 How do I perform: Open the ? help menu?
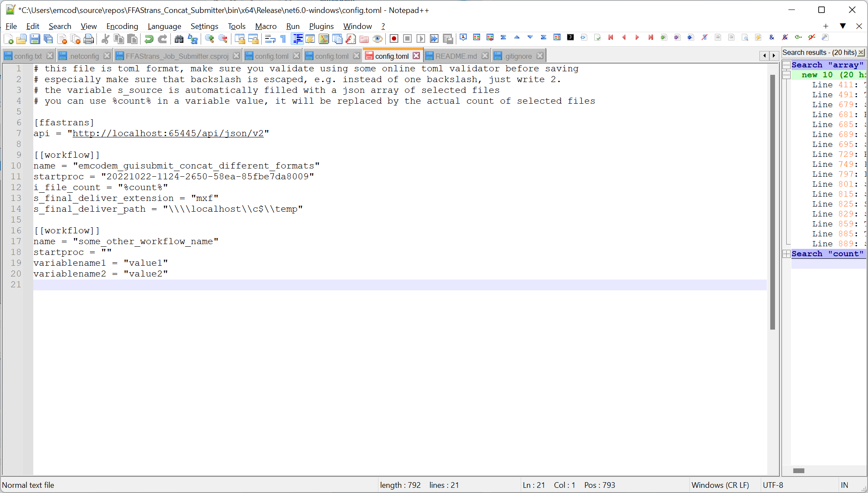click(383, 26)
